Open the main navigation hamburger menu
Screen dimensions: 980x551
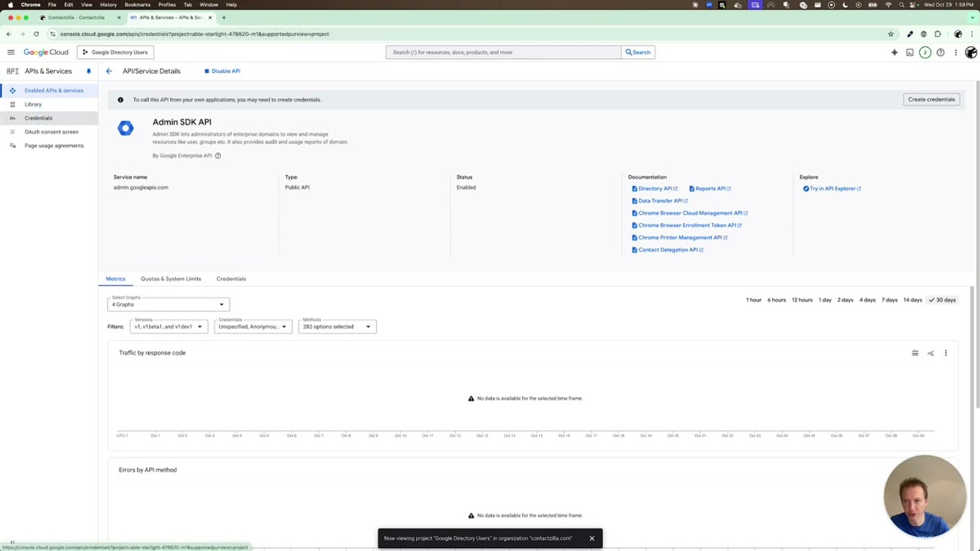pos(10,52)
